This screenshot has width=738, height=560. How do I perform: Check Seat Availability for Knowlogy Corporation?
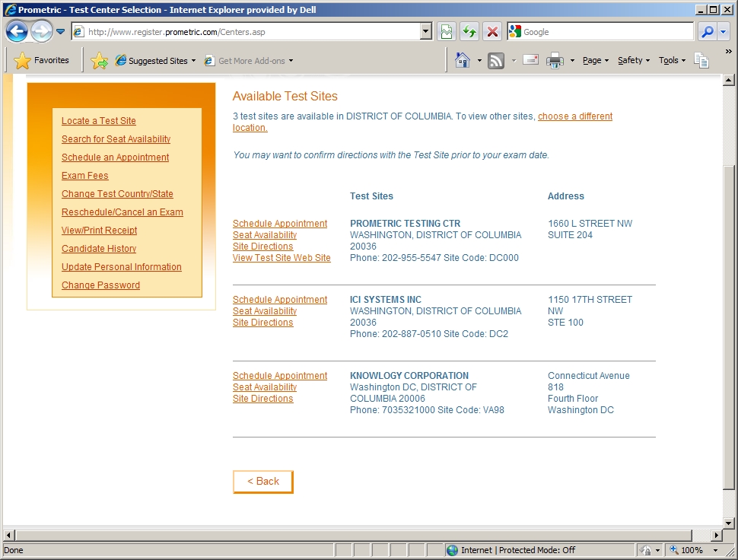pos(265,387)
